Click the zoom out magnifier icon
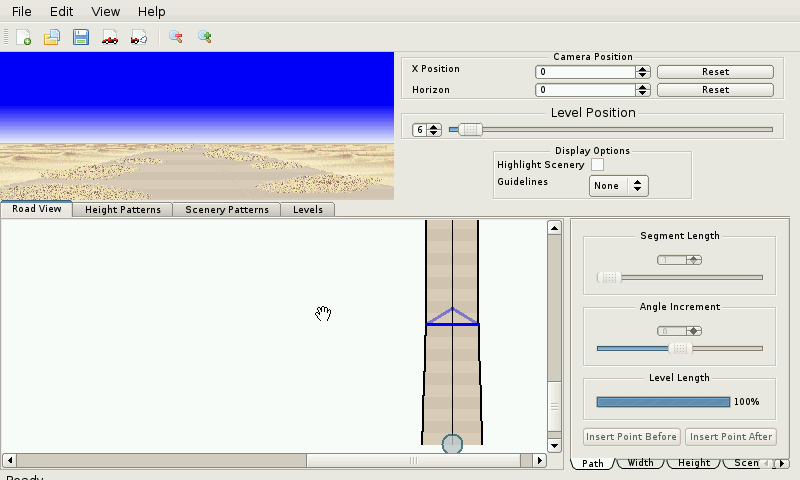The width and height of the screenshot is (800, 480). 176,37
